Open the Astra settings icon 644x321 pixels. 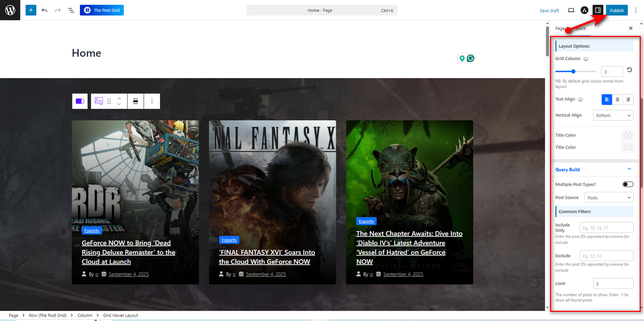584,10
